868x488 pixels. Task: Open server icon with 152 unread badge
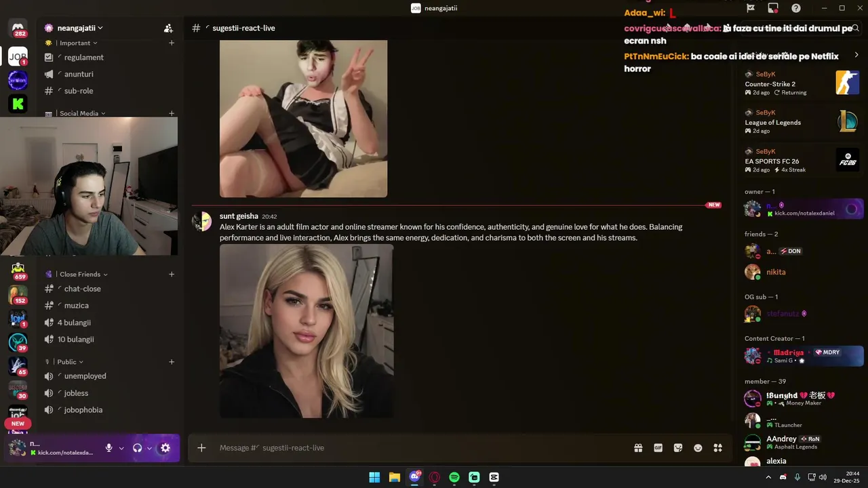pyautogui.click(x=18, y=295)
